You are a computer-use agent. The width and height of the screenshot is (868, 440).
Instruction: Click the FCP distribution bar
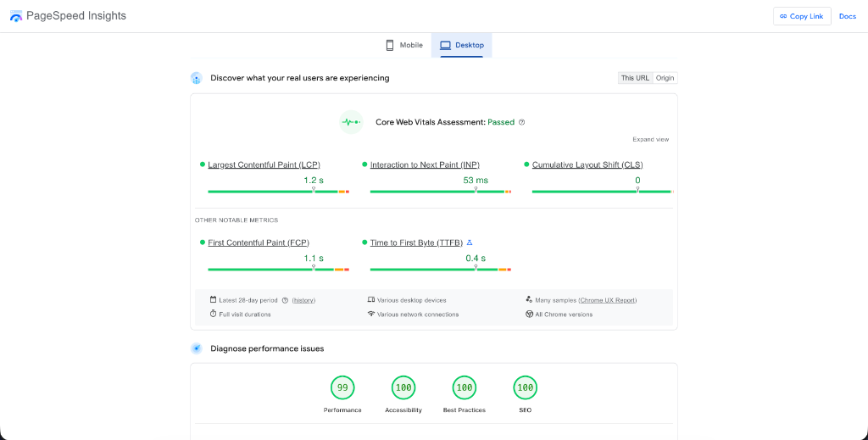coord(278,270)
